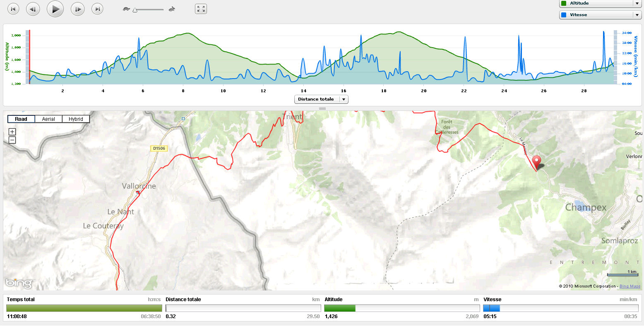Switch map to Aerial view
644x326 pixels.
[48, 119]
